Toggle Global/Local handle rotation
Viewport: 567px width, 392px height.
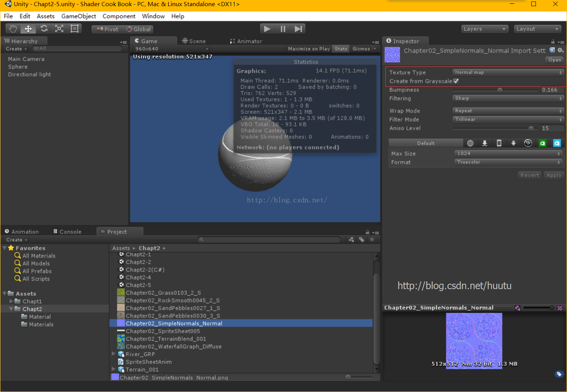[138, 29]
